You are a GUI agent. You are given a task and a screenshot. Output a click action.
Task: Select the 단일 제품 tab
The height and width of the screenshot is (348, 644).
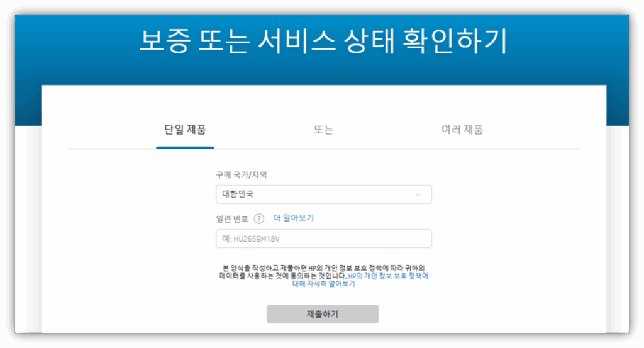tap(185, 130)
